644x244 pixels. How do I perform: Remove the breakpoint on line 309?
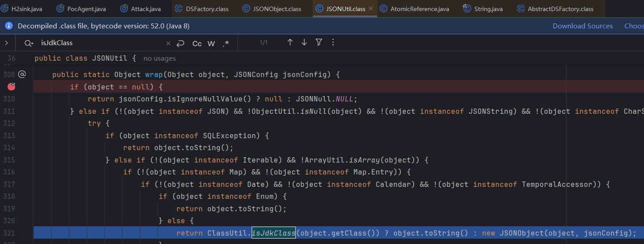12,86
